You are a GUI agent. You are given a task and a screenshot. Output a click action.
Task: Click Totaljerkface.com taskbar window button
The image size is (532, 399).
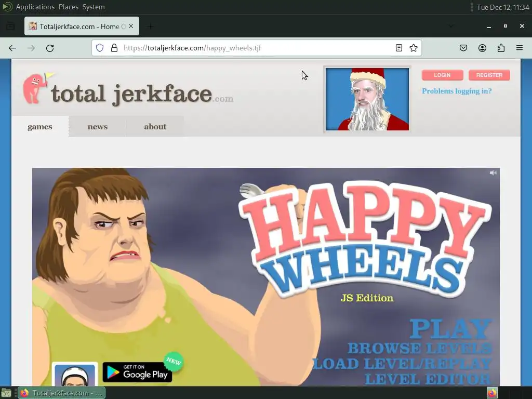61,393
